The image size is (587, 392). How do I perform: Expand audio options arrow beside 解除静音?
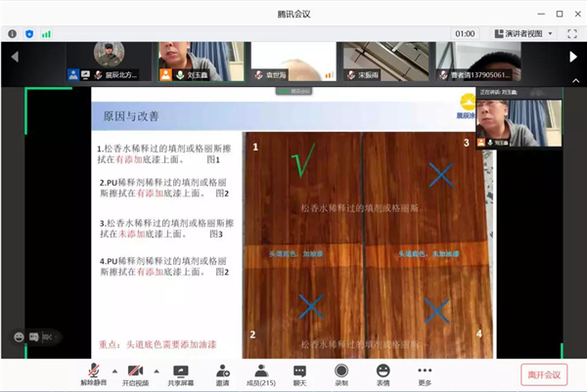[x=114, y=371]
